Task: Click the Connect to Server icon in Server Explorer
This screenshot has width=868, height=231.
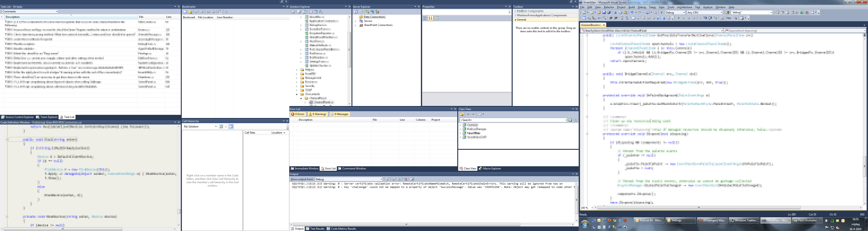Action: click(372, 12)
